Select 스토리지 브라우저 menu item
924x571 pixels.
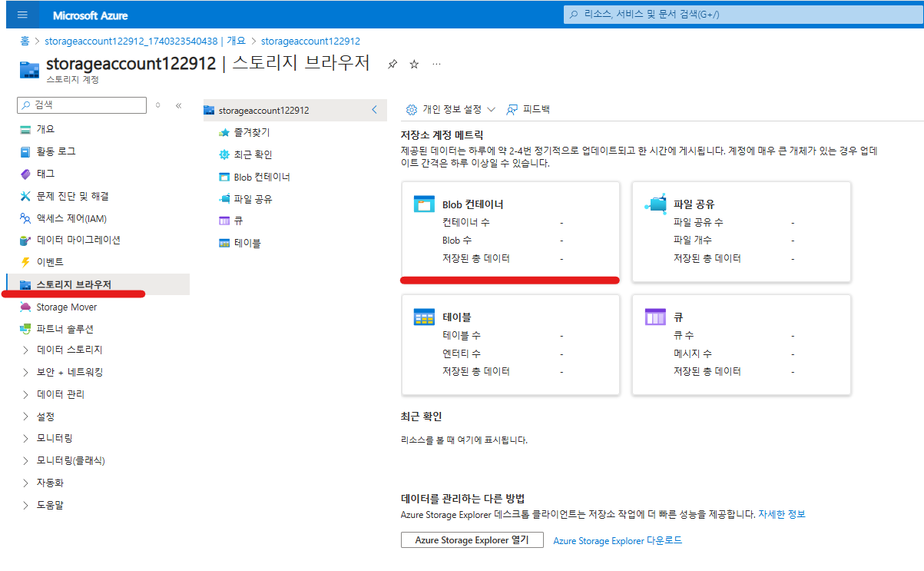tap(98, 284)
